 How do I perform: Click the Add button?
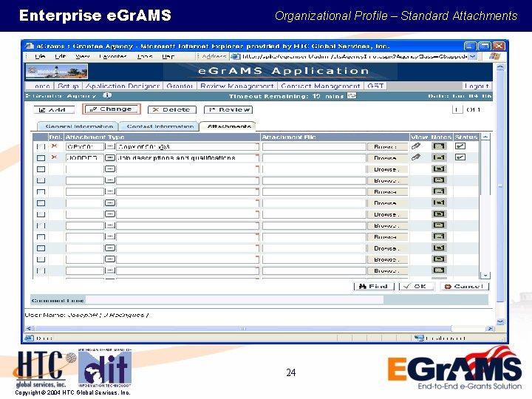click(54, 109)
